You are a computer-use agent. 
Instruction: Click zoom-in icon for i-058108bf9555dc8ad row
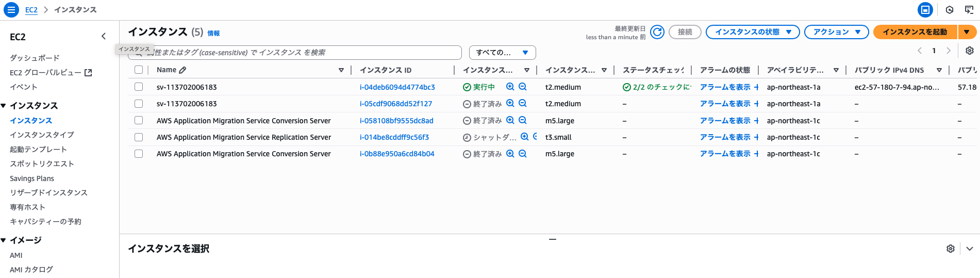(x=510, y=120)
